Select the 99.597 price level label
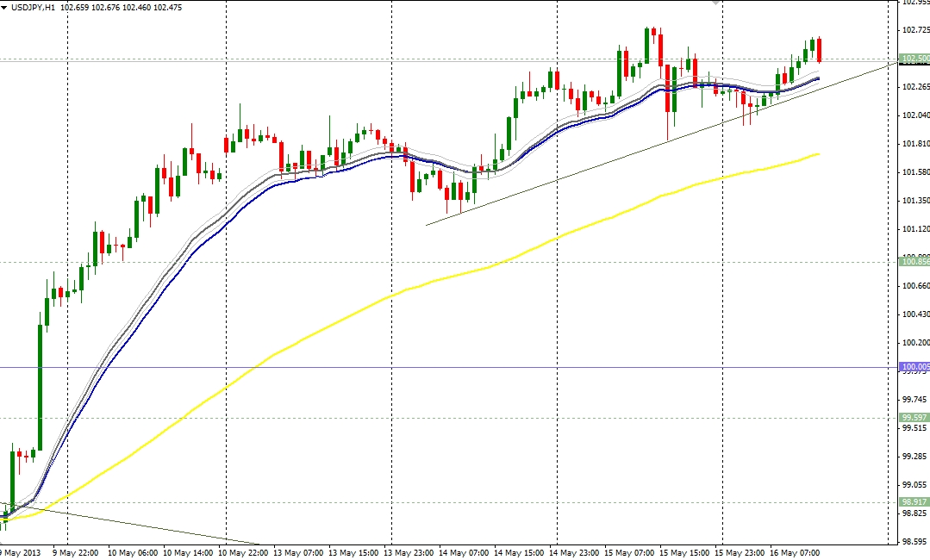This screenshot has height=560, width=930. pos(913,417)
